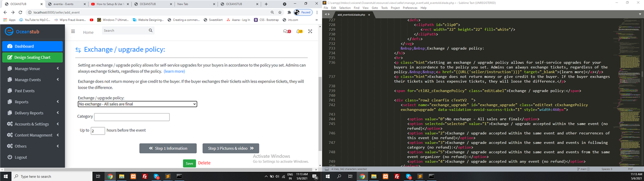This screenshot has height=181, width=644.
Task: Reload the page in Chrome
Action: (x=20, y=12)
